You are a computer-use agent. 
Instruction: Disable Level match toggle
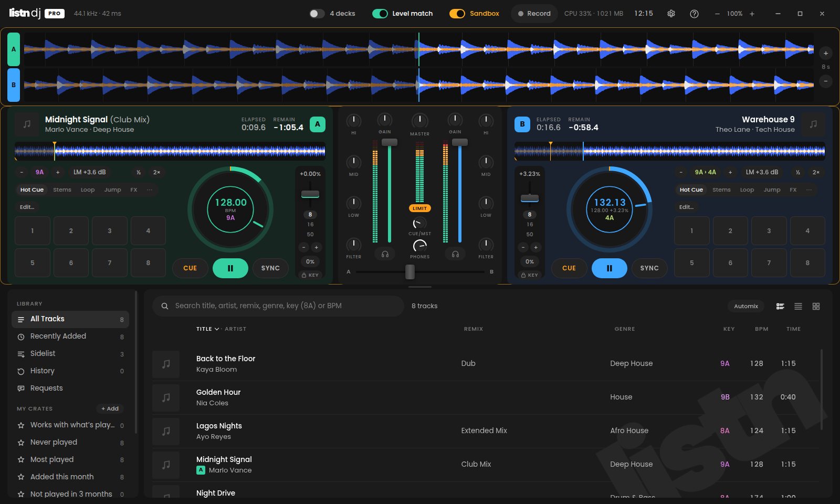(x=380, y=14)
